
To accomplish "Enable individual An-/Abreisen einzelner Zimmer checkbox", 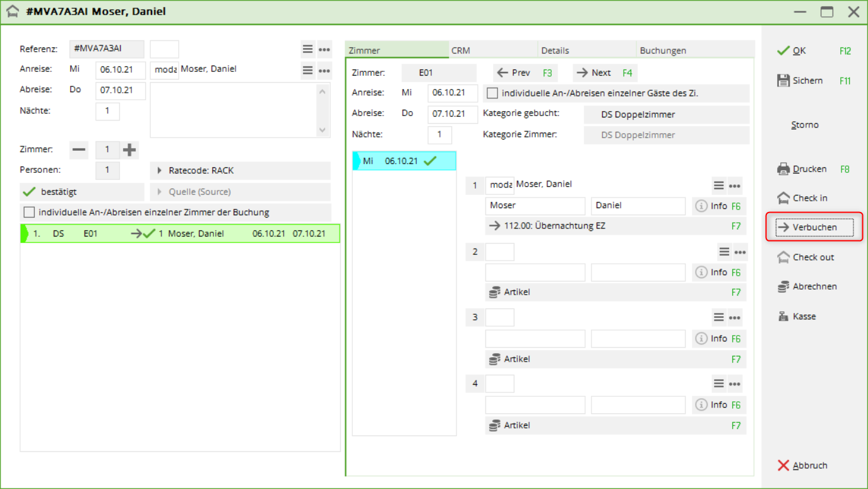I will 29,213.
